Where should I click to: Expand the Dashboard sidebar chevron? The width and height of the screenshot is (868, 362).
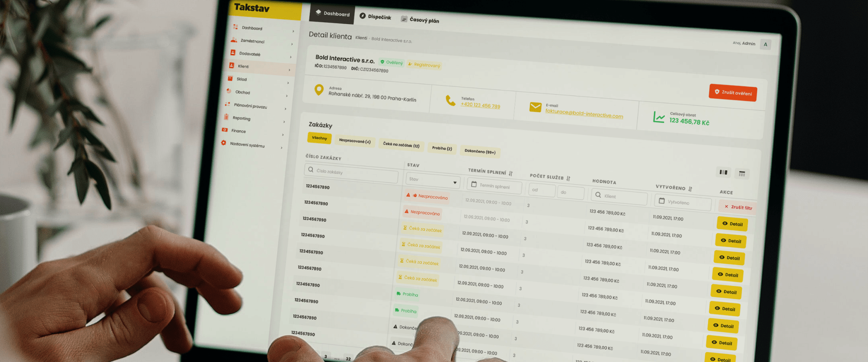pos(293,31)
